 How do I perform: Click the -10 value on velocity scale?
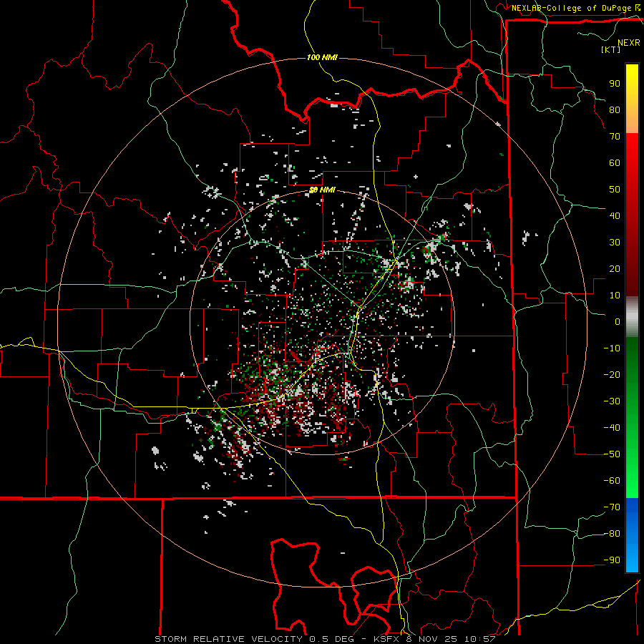(612, 348)
